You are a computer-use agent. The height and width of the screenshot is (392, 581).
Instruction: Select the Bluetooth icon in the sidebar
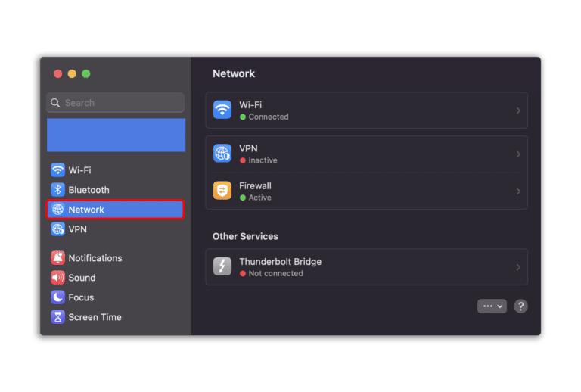pos(57,190)
